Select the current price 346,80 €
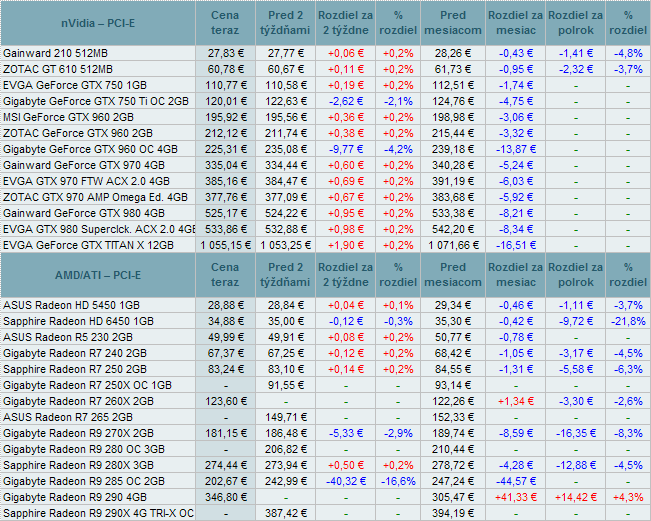Viewport: 651px width, 521px height. tap(226, 497)
